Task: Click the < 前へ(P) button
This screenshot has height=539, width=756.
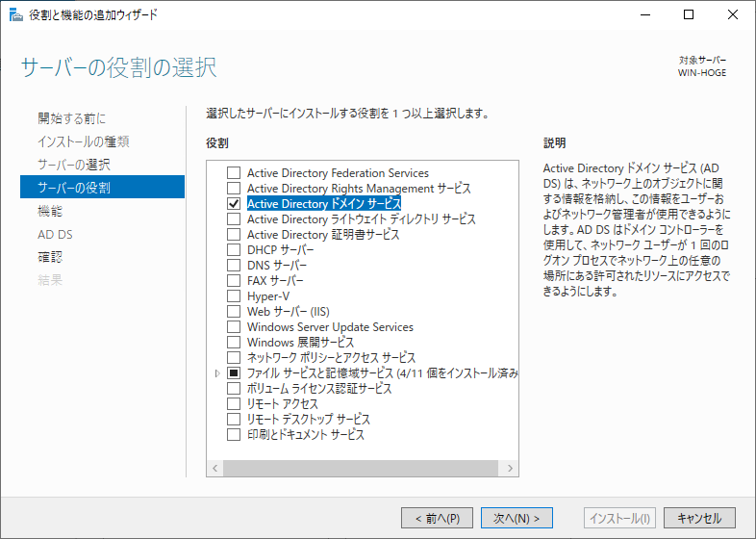Action: coord(437,518)
